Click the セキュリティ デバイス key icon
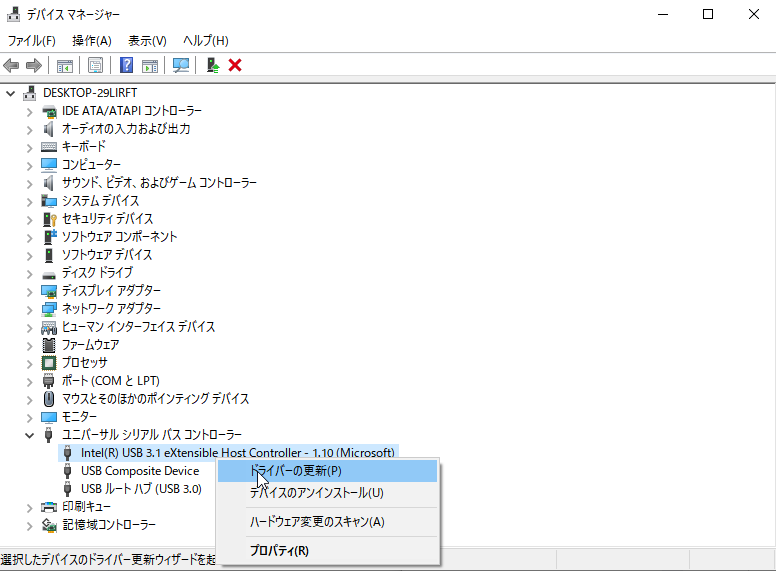The image size is (776, 571). 50,219
